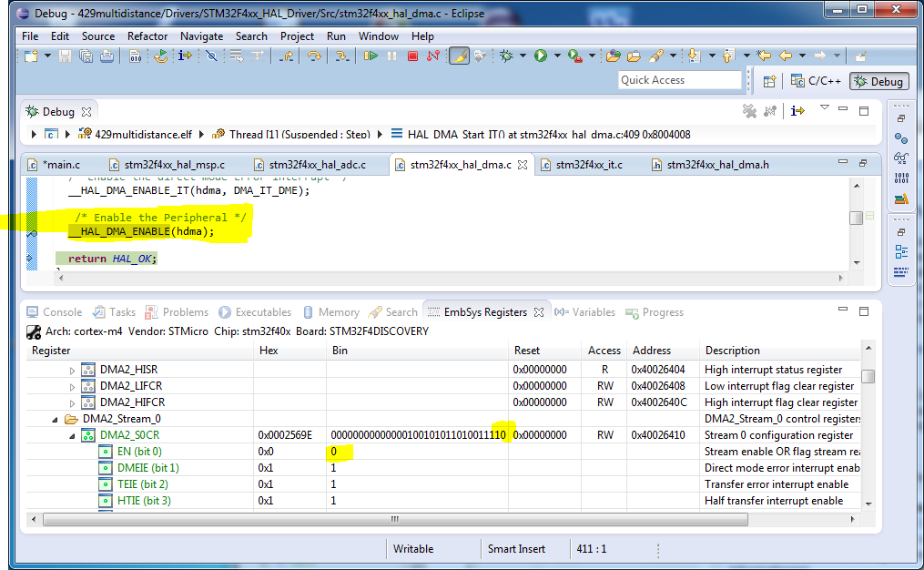Open the External Tools dropdown arrow
Viewport: 924px width, 570px height.
point(593,56)
